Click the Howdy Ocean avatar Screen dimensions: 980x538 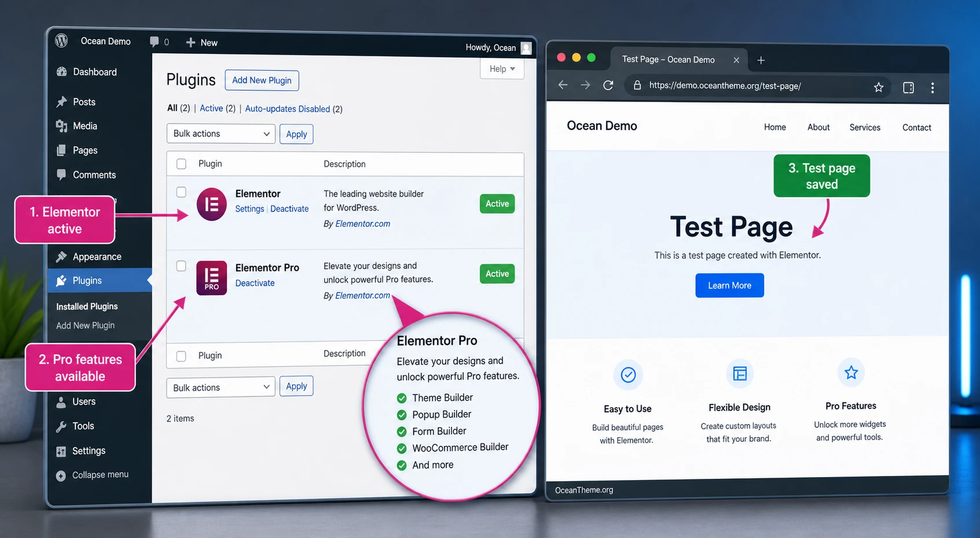[x=526, y=48]
